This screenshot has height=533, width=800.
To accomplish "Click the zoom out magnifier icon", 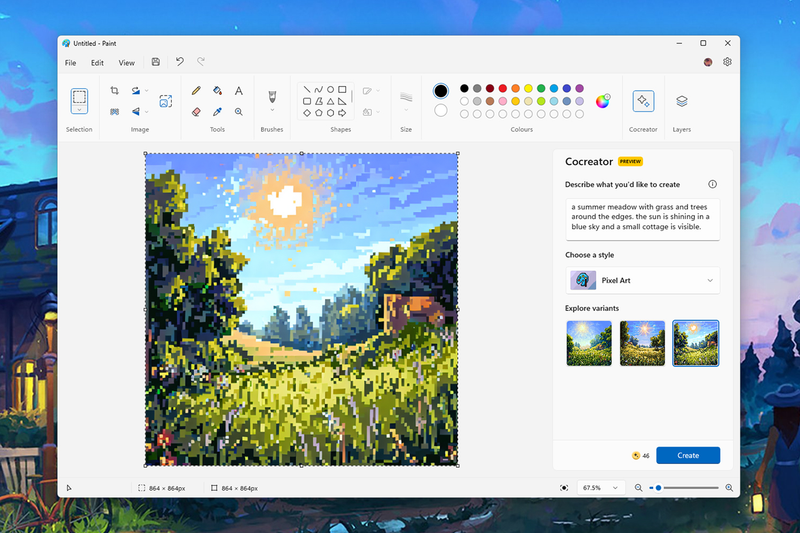I will [x=638, y=488].
